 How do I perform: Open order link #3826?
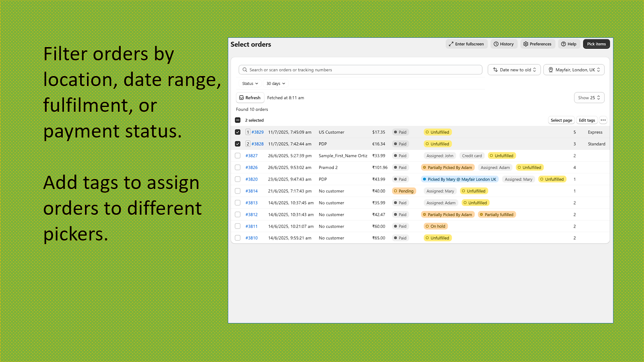(252, 167)
